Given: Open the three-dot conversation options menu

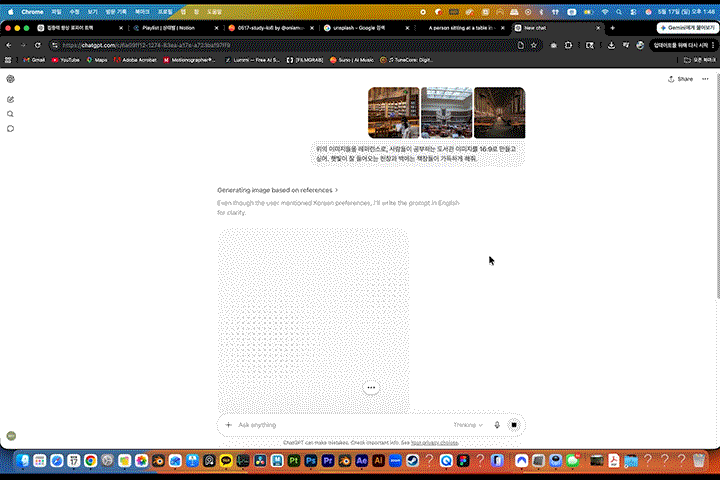Looking at the screenshot, I should point(705,79).
